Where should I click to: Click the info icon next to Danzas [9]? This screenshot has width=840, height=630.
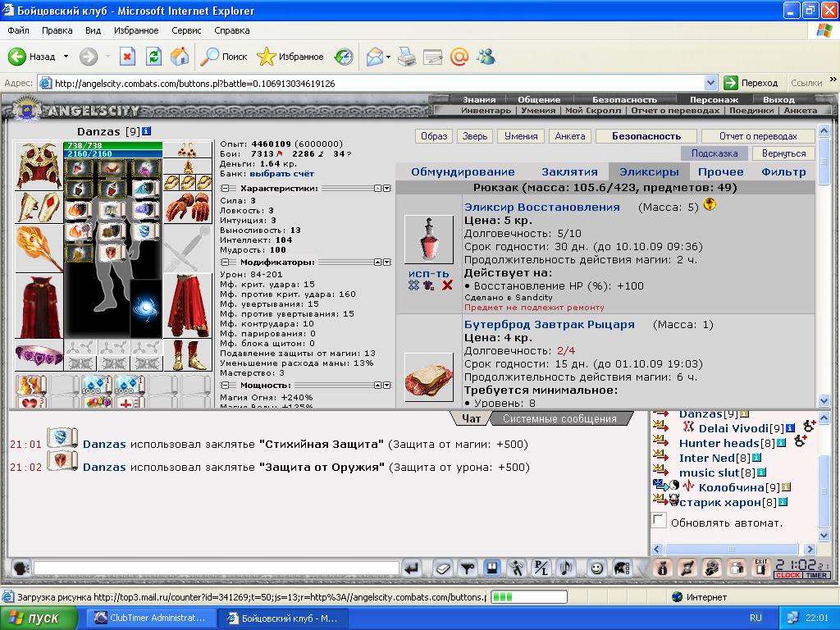tap(146, 131)
